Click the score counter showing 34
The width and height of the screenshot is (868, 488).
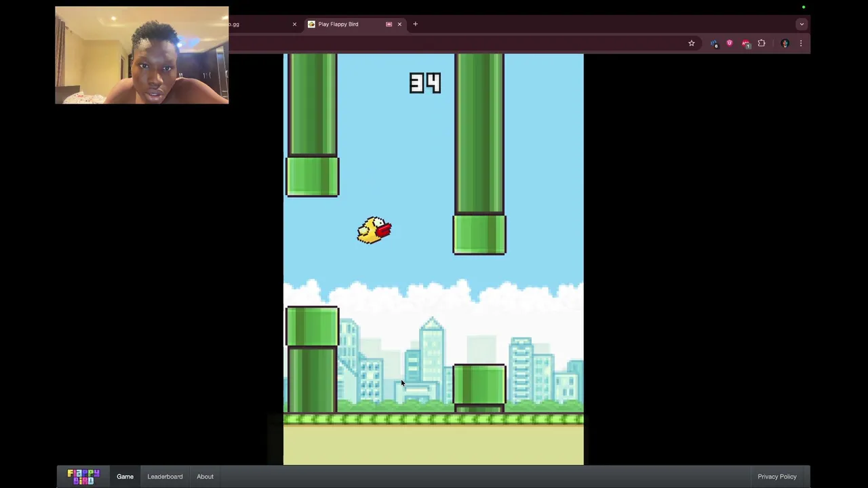(x=425, y=83)
